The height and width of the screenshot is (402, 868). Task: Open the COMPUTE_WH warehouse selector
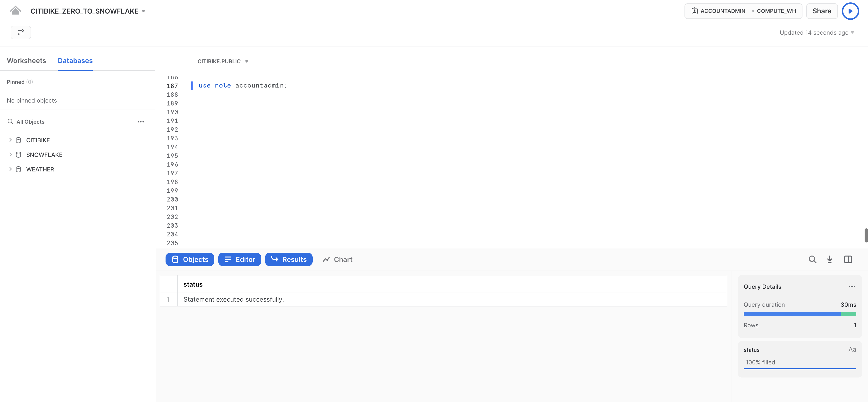pyautogui.click(x=776, y=11)
